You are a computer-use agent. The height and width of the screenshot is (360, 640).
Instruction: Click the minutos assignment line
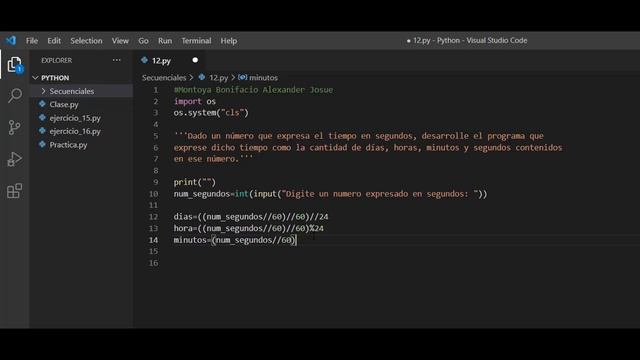[235, 240]
